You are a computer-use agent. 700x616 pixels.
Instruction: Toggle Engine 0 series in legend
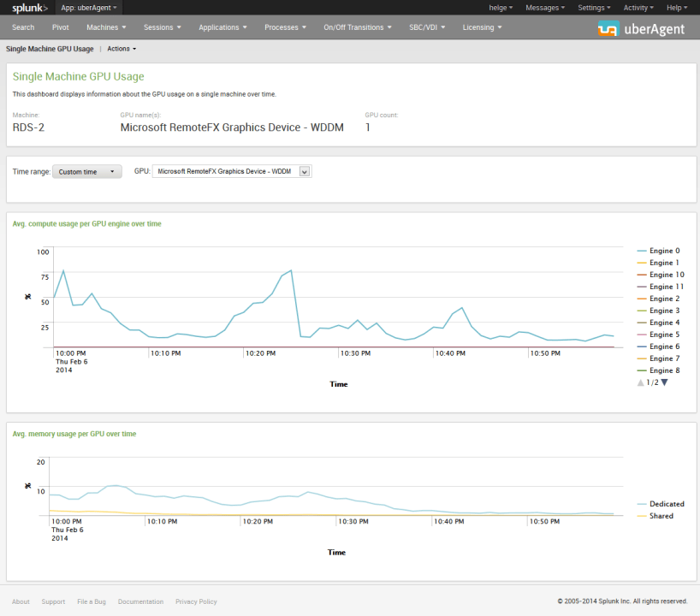658,251
